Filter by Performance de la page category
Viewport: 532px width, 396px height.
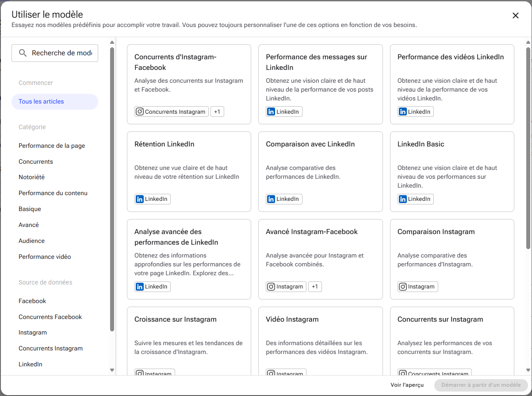coord(52,146)
